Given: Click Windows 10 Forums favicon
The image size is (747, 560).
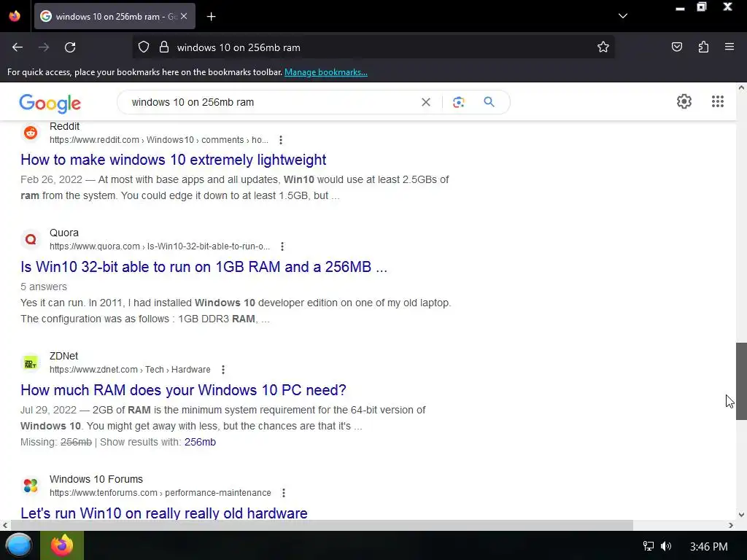Looking at the screenshot, I should [x=31, y=486].
